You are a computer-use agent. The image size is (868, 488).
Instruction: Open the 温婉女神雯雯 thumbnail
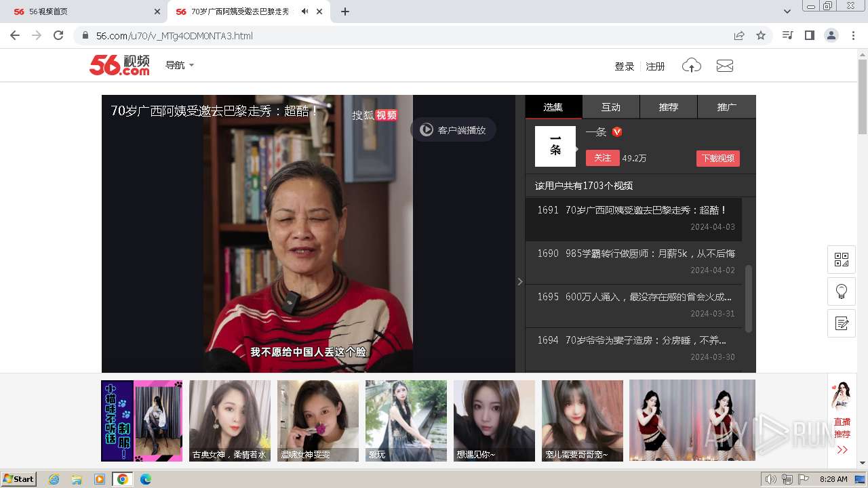pos(318,421)
